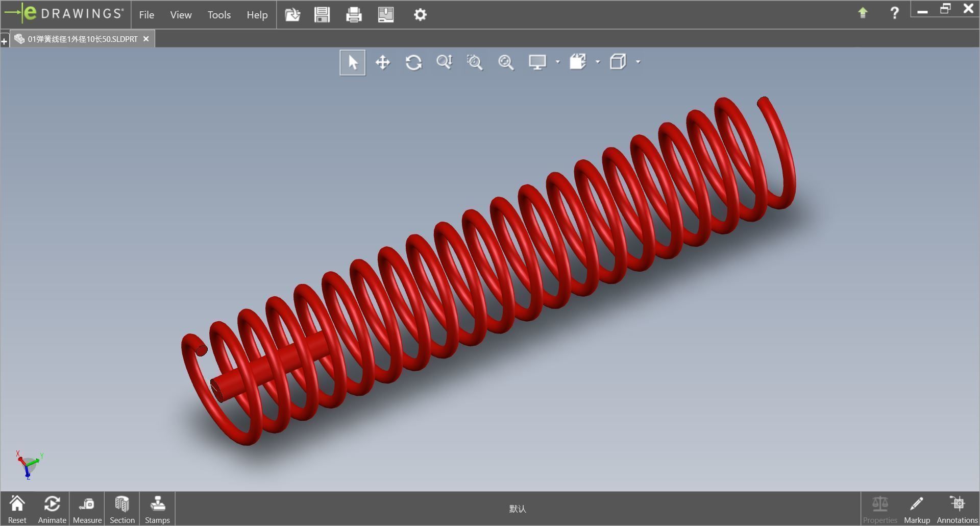Screen dimensions: 980x526
Task: Click the green upgrade arrow icon
Action: point(863,13)
